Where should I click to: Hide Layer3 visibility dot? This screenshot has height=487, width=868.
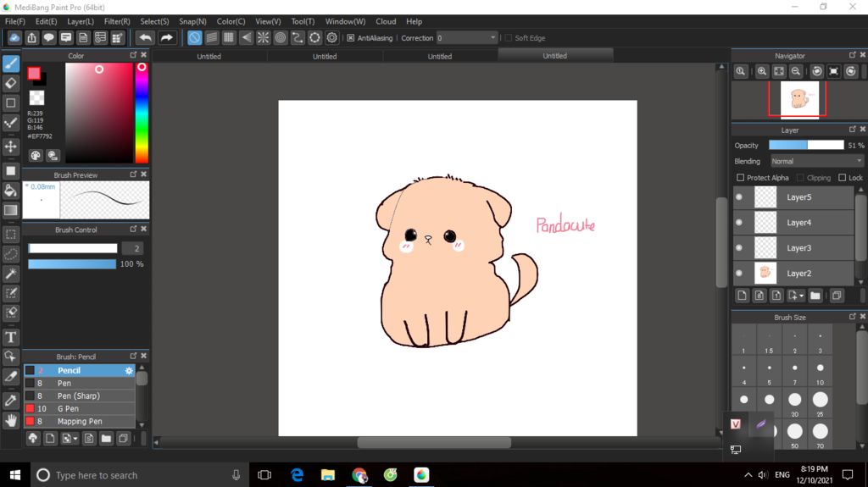(x=739, y=248)
